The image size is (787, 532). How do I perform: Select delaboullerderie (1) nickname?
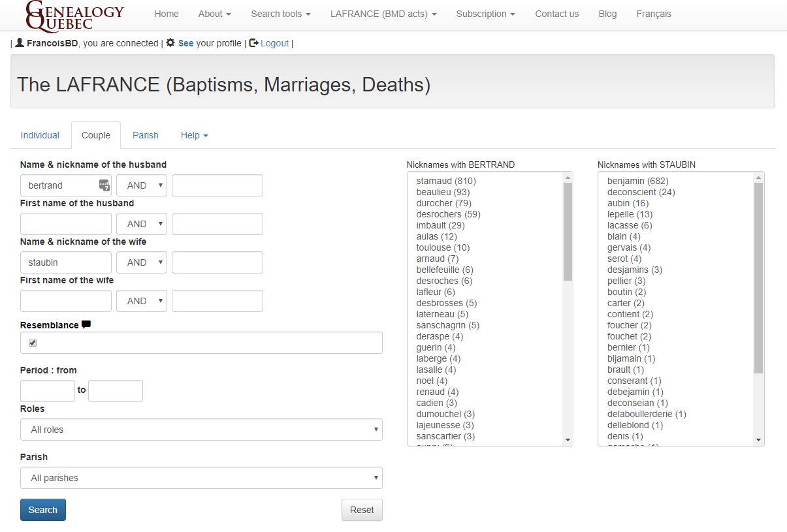[647, 414]
